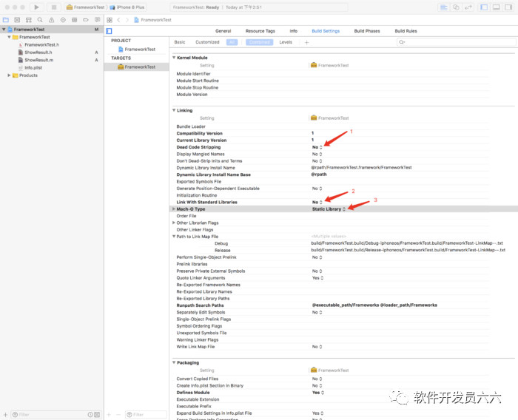This screenshot has height=420, width=518.
Task: Toggle the Utilities panel visibility
Action: pyautogui.click(x=508, y=7)
